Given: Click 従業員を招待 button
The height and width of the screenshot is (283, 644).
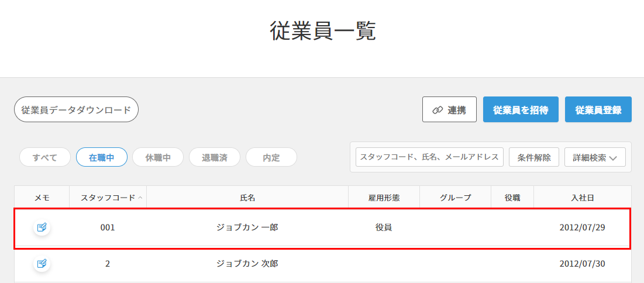Looking at the screenshot, I should point(521,110).
